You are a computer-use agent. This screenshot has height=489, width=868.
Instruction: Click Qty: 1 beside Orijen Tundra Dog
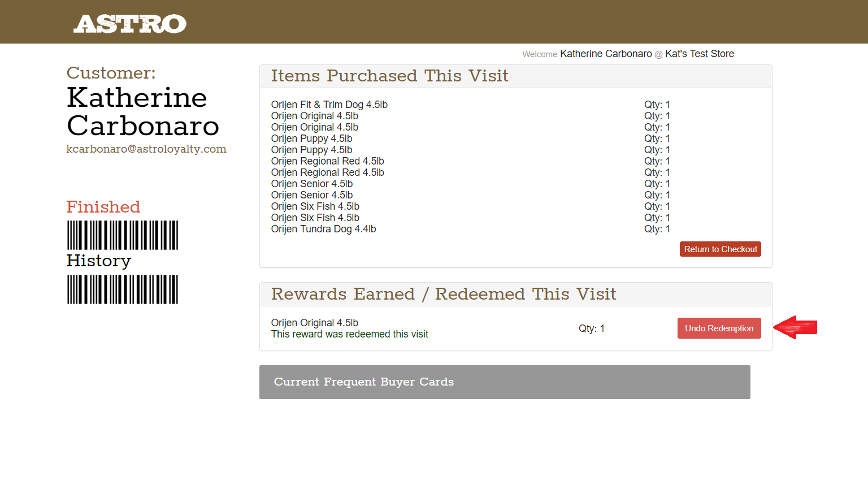click(657, 229)
